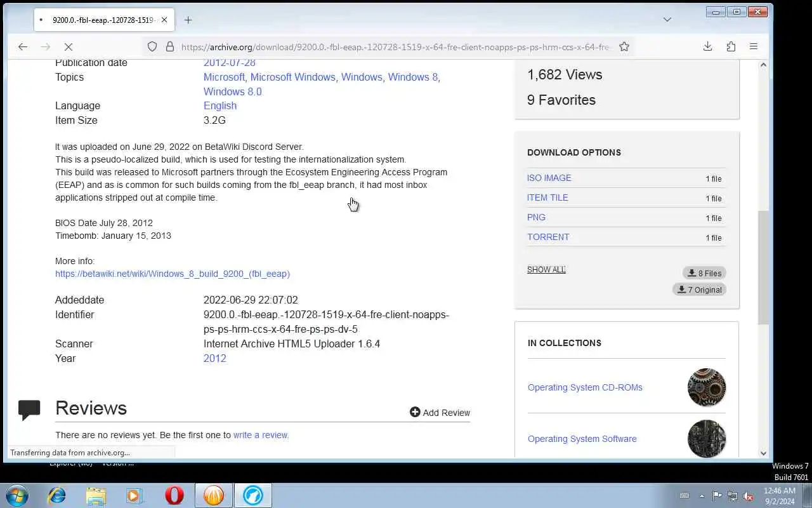Open the 2012-07-28 publication date link
This screenshot has height=508, width=812.
pos(230,62)
